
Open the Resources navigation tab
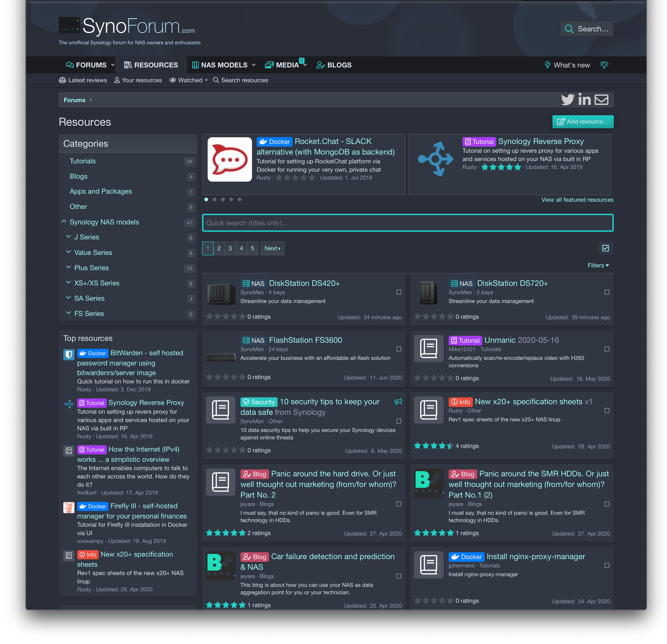[151, 65]
